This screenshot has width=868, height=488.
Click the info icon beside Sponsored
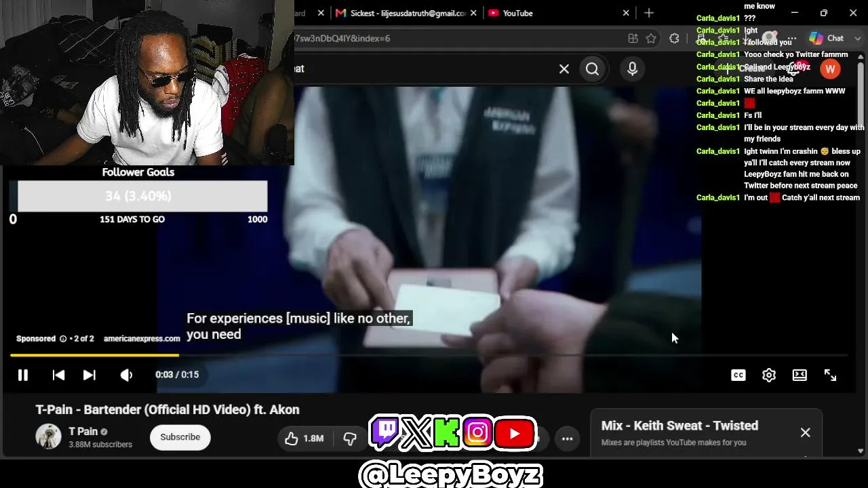tap(63, 339)
